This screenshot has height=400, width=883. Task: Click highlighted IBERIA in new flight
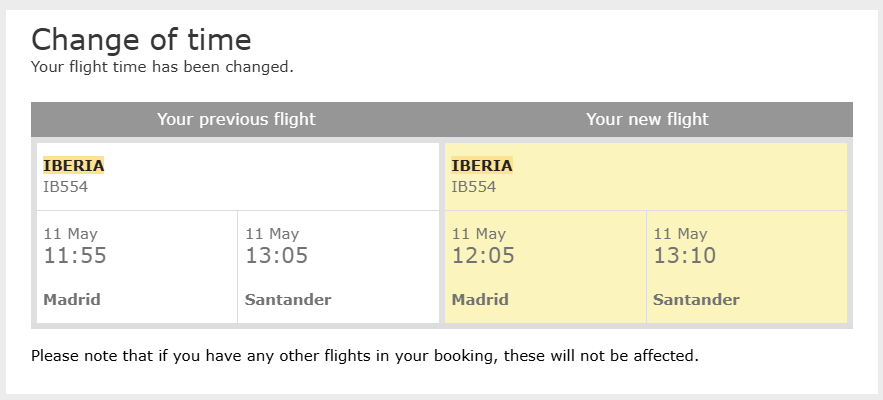point(482,166)
